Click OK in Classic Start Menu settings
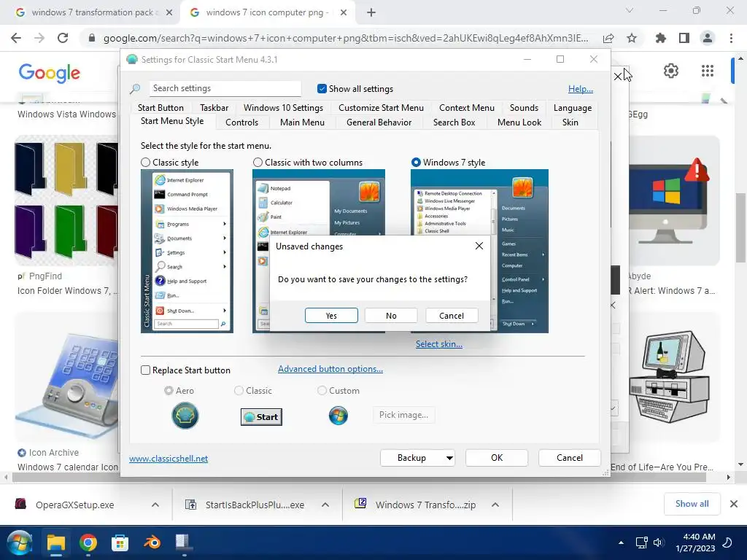 coord(496,458)
